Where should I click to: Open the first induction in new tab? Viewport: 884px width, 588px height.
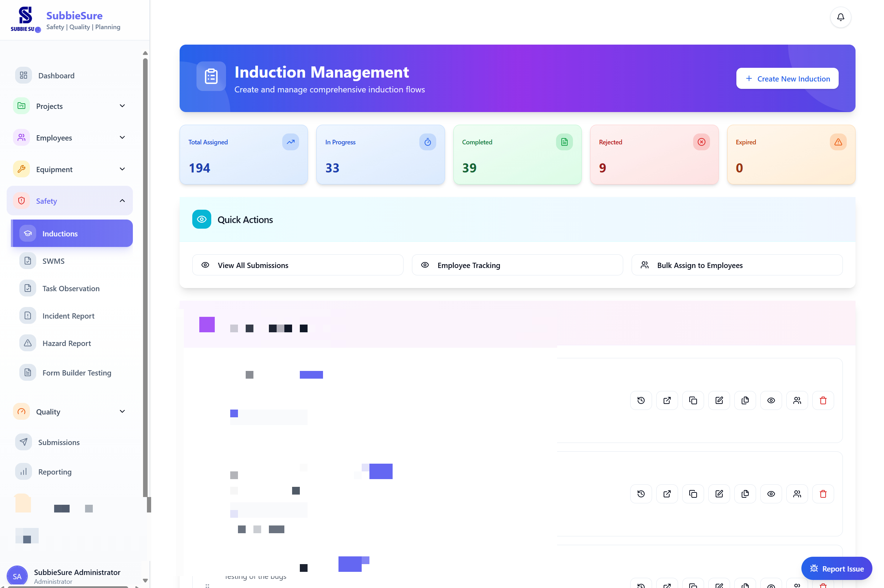(667, 400)
